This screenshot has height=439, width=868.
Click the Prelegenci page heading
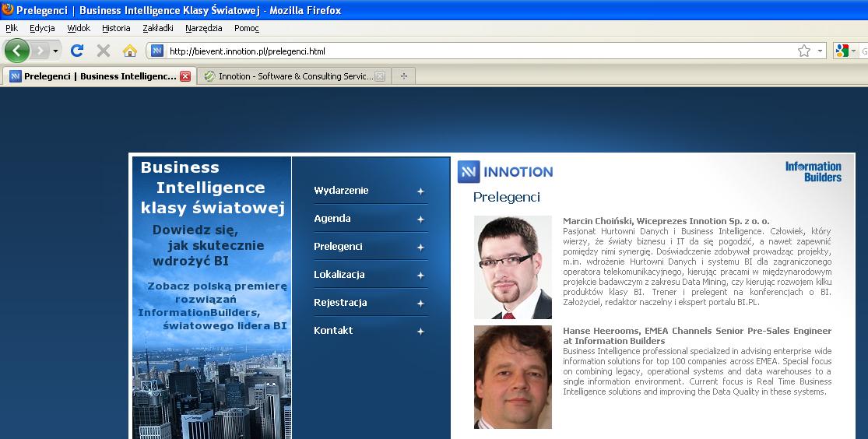click(x=507, y=197)
